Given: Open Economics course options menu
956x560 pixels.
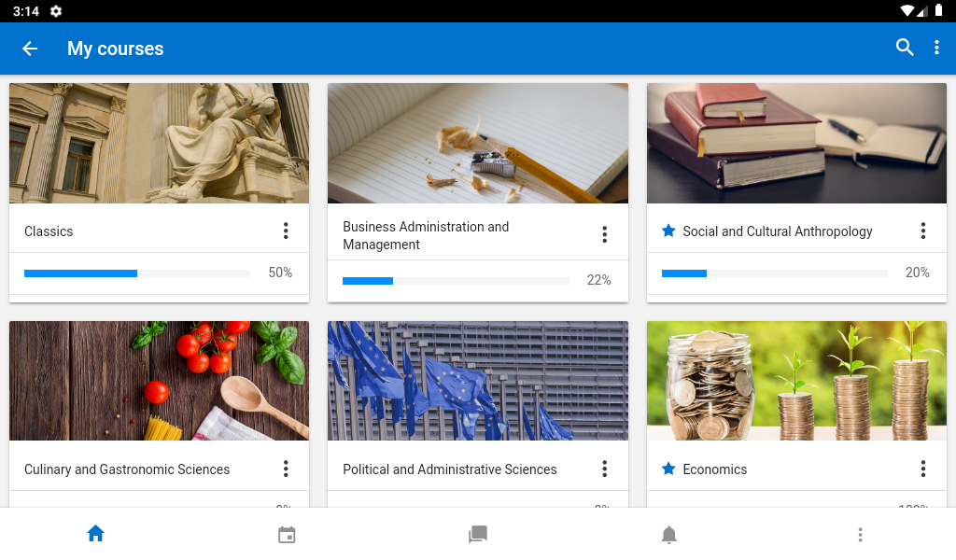Looking at the screenshot, I should coord(923,469).
